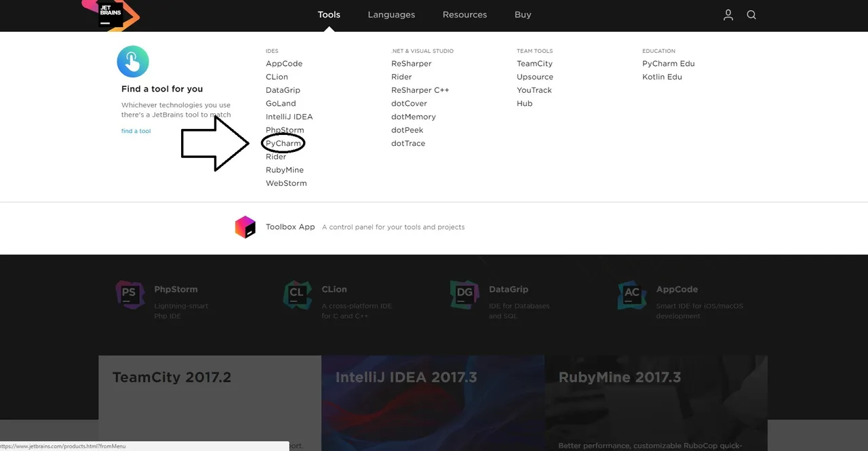Open the Tools menu
Screen dimensions: 868x451
(329, 14)
